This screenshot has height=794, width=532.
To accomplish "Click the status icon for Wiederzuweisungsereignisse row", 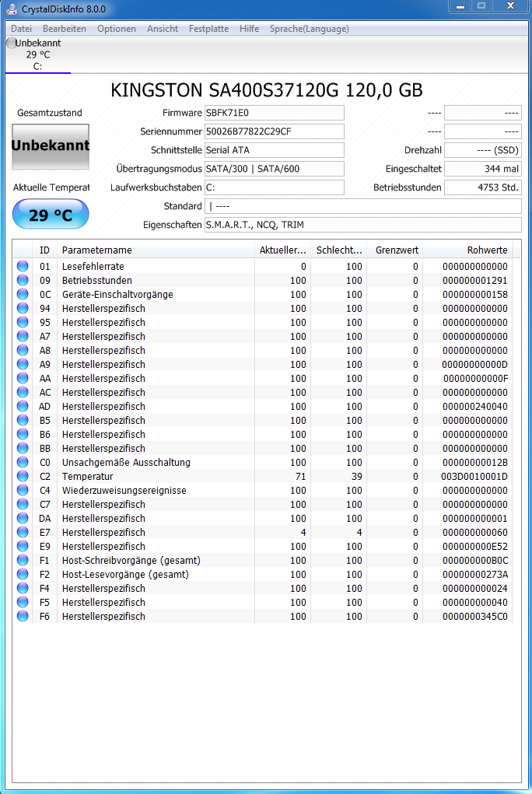I will click(x=23, y=490).
